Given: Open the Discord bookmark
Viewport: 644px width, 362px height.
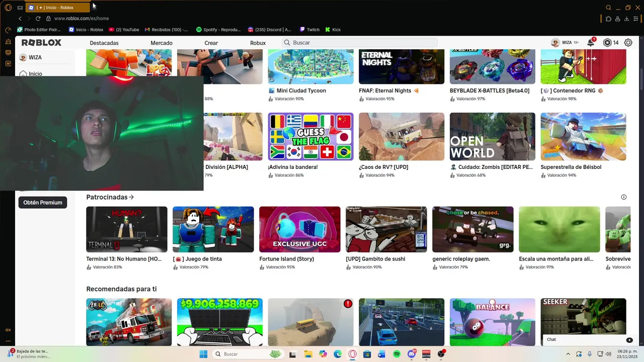Looking at the screenshot, I should (270, 30).
